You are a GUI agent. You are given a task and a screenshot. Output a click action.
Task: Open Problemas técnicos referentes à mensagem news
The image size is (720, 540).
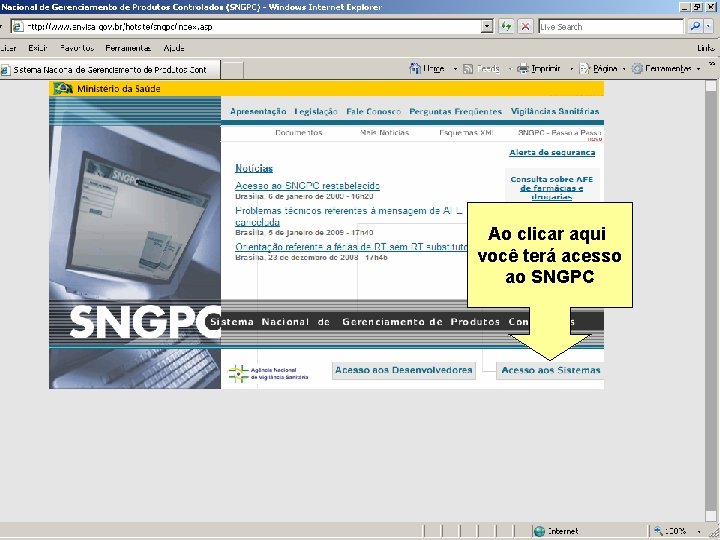348,216
